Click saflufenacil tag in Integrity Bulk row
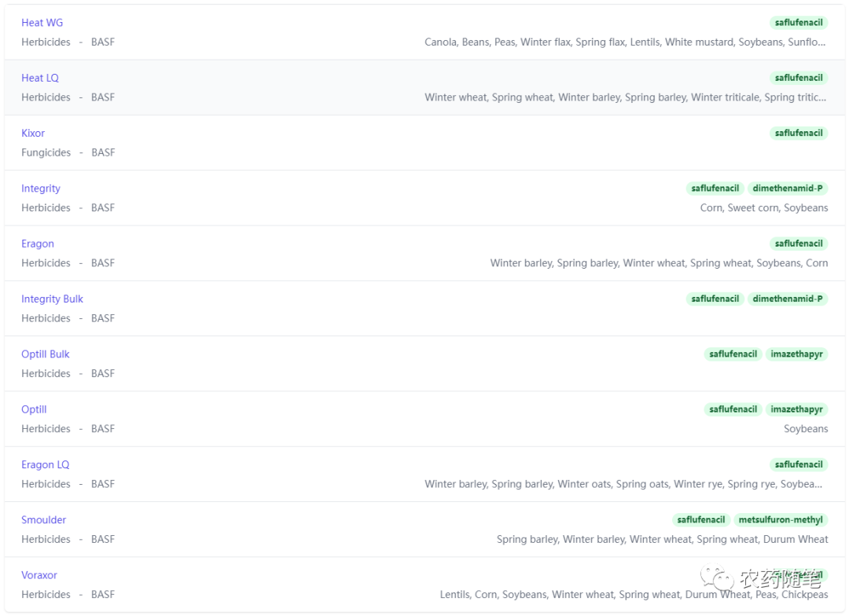The width and height of the screenshot is (849, 616). tap(715, 299)
